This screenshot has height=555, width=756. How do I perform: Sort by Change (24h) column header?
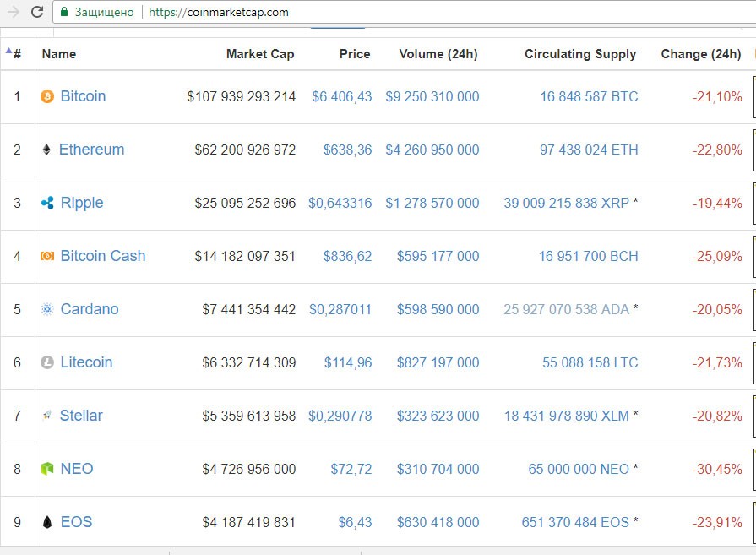(700, 54)
